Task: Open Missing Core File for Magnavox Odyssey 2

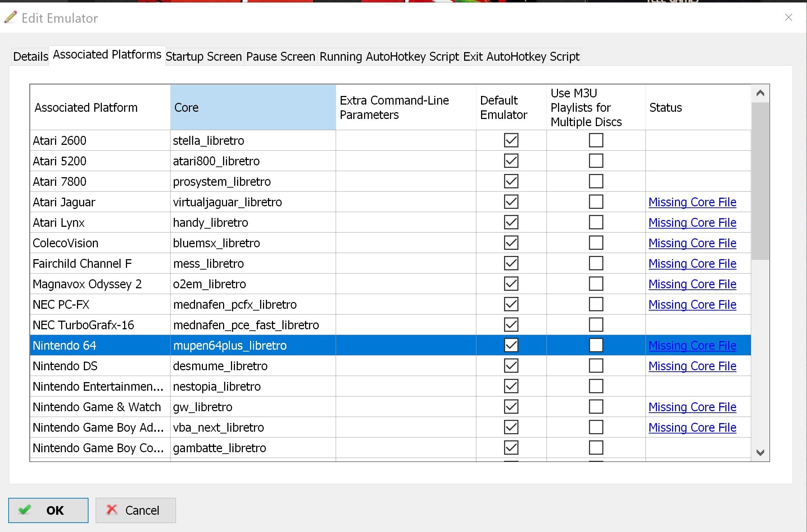Action: (x=692, y=284)
